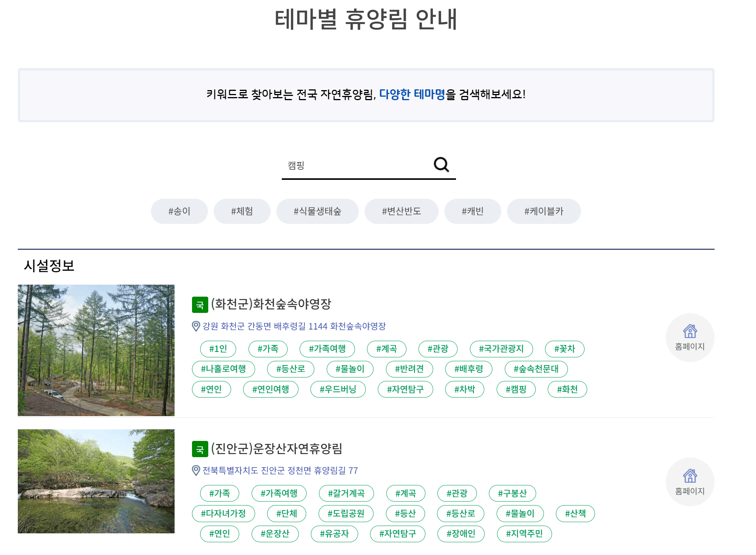Click the magnifying glass search icon

(441, 165)
